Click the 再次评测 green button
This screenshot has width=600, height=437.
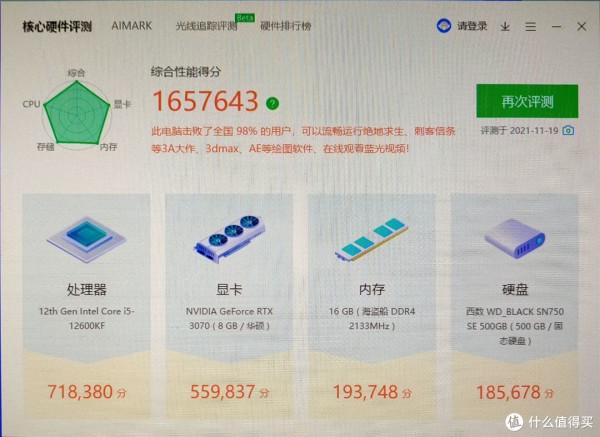pos(527,101)
